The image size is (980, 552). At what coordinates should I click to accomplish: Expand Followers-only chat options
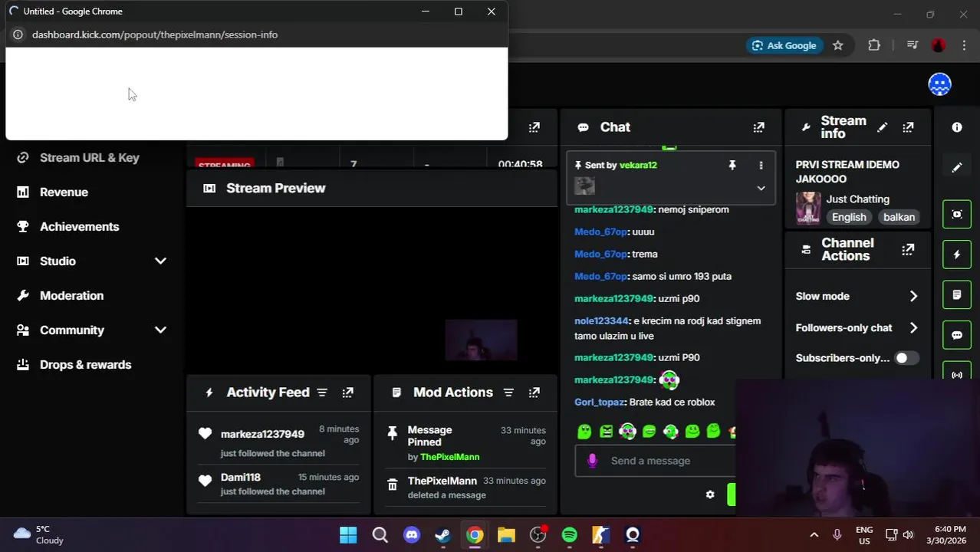tap(913, 327)
